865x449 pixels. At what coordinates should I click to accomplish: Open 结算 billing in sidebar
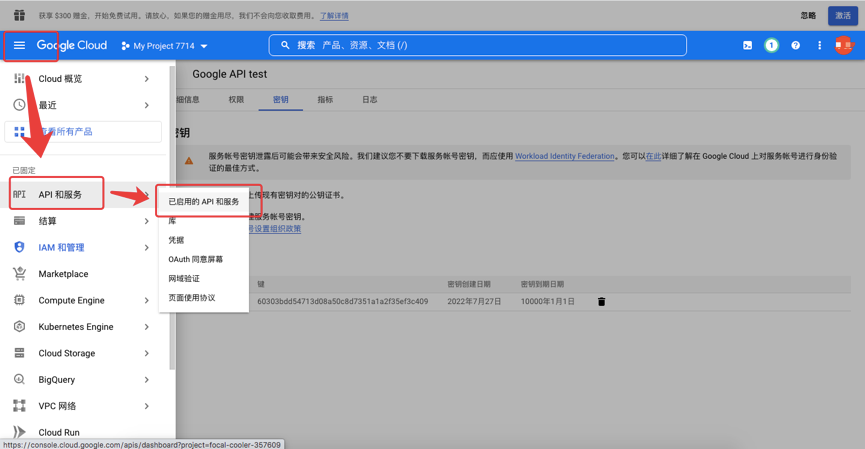point(47,221)
